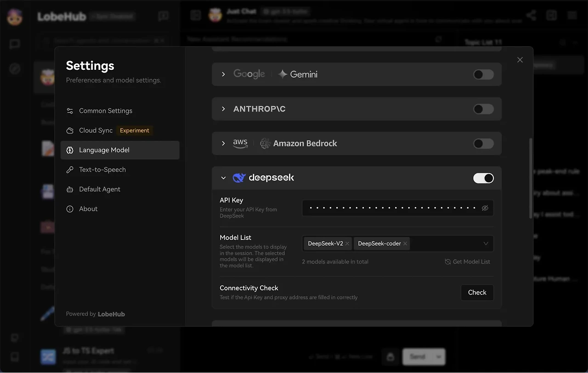The height and width of the screenshot is (373, 588).
Task: Click Get Model List
Action: click(467, 262)
